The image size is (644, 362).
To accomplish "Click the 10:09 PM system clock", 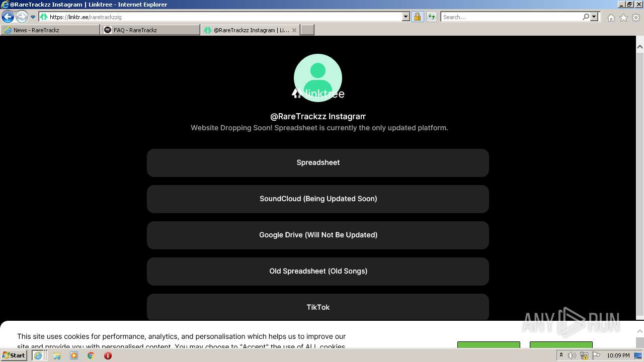I will click(618, 355).
